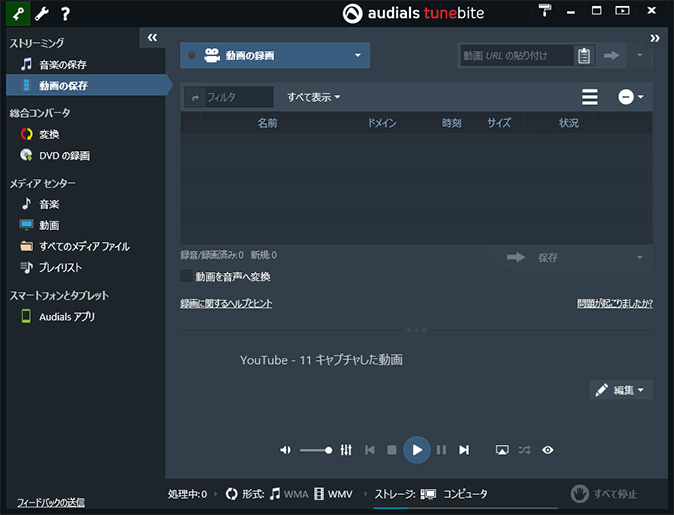Click the panel splitter dots

click(x=416, y=330)
